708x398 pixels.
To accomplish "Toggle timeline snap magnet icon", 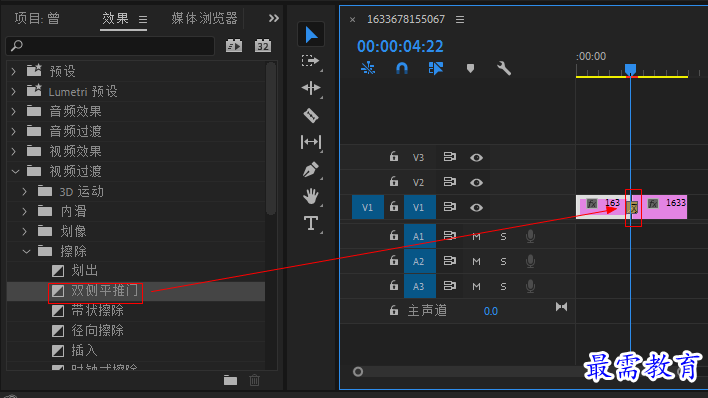I will click(401, 68).
